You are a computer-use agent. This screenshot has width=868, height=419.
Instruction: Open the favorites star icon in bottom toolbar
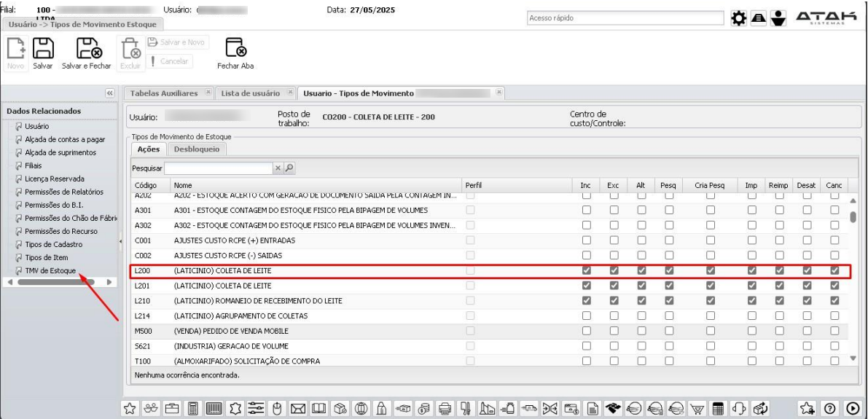pyautogui.click(x=130, y=409)
